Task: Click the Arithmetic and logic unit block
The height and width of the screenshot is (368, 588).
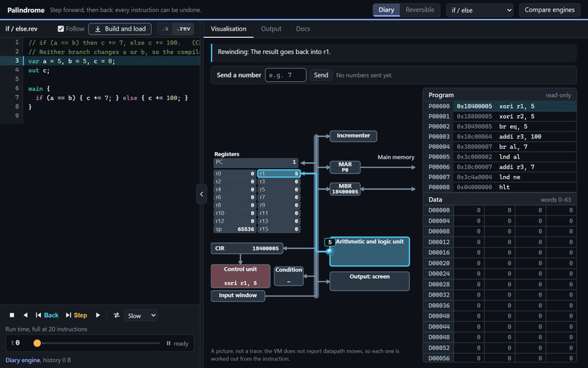Action: point(369,251)
